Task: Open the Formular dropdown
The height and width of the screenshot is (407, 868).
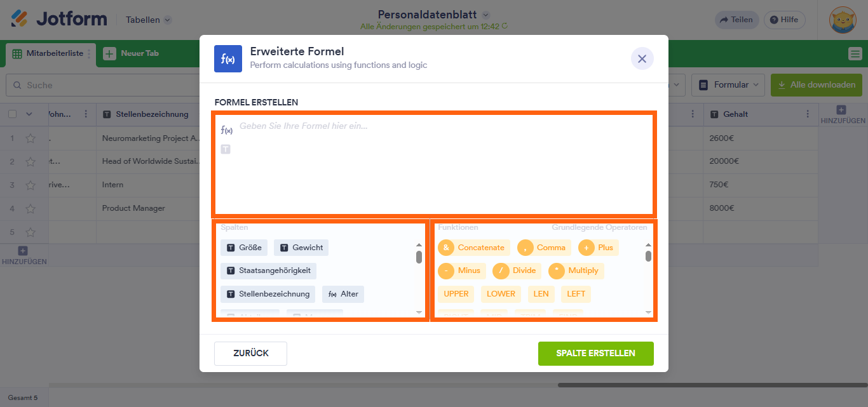Action: click(x=728, y=84)
